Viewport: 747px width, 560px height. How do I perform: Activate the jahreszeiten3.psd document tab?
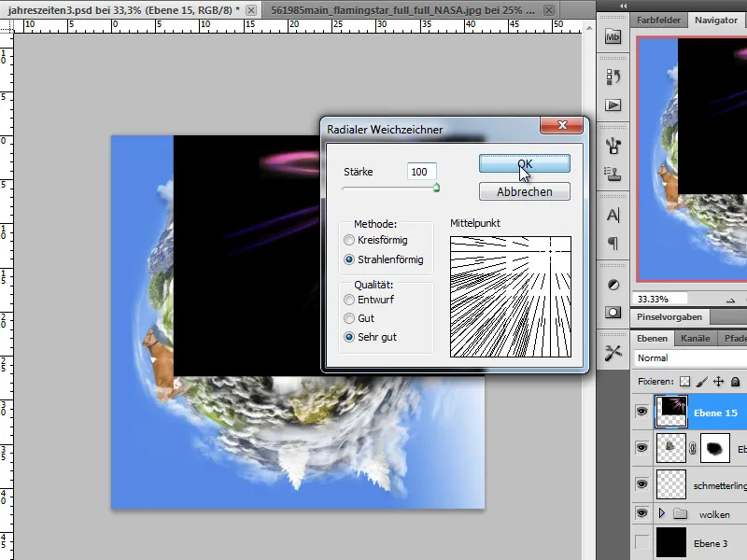tap(124, 10)
